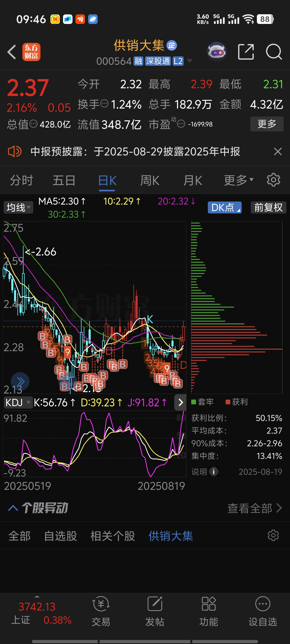Change 前复权 adjustment mode
The width and height of the screenshot is (290, 644).
tap(268, 207)
